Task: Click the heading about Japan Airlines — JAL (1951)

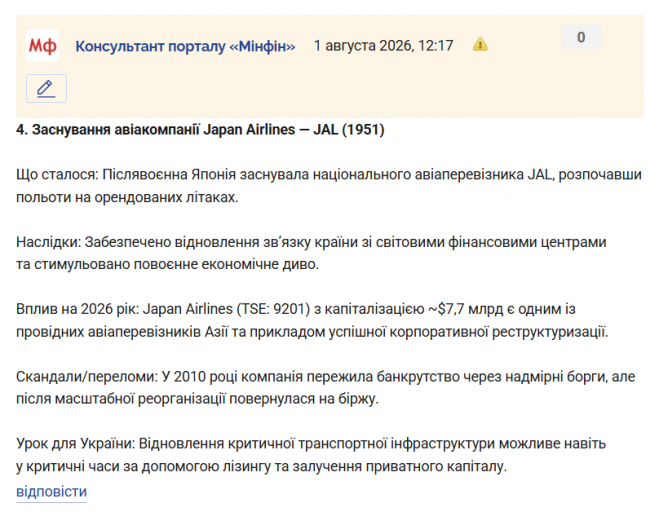Action: tap(200, 129)
